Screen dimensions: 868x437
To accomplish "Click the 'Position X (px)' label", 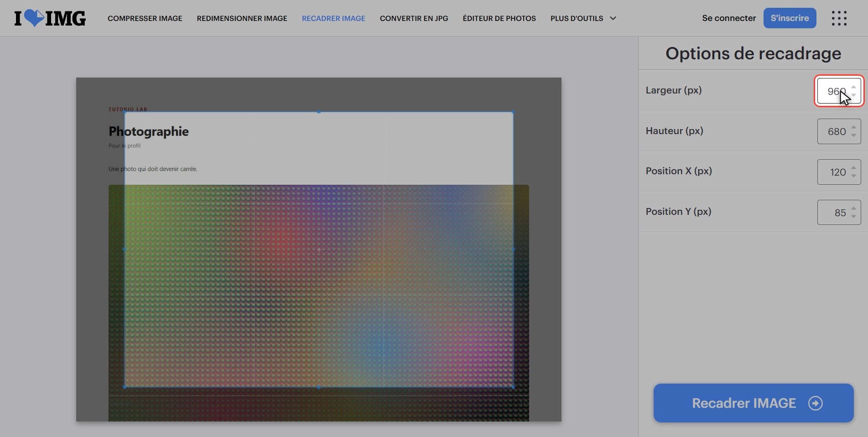I will (679, 171).
